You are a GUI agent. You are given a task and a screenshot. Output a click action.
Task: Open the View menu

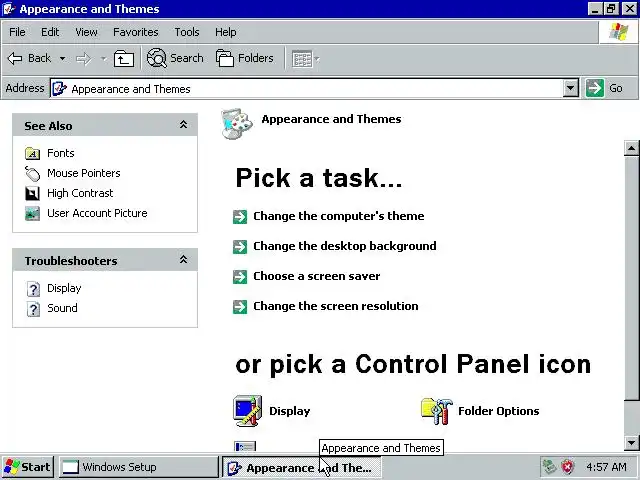tap(86, 32)
